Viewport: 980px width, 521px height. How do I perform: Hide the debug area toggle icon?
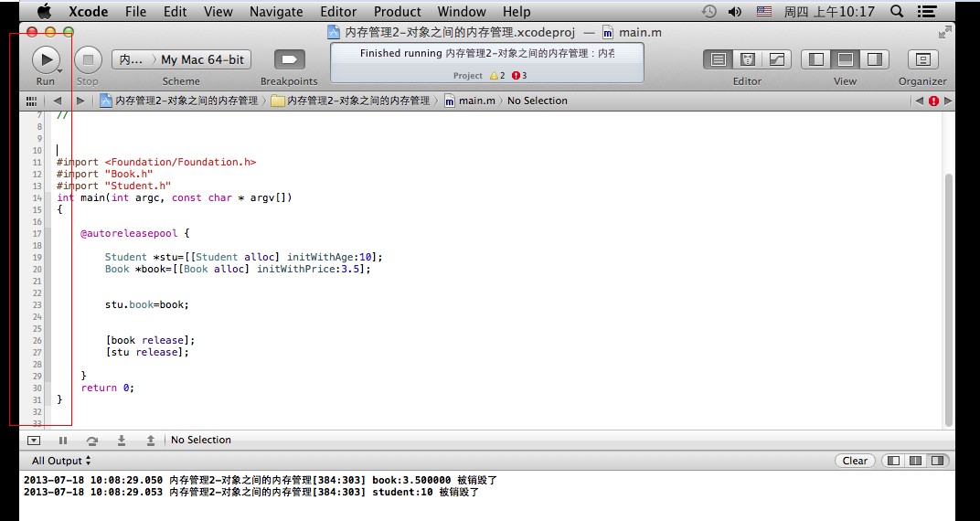(34, 441)
